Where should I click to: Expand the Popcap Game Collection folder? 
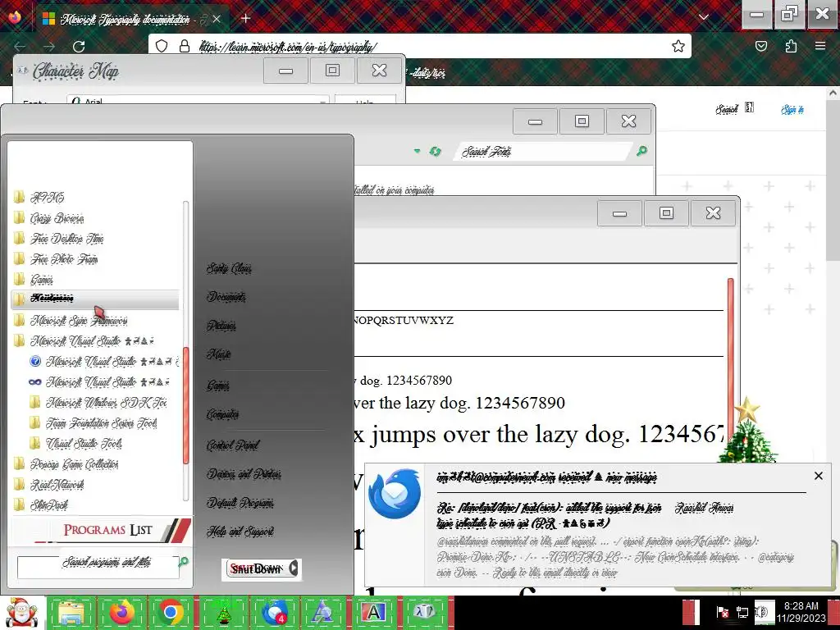(66, 464)
